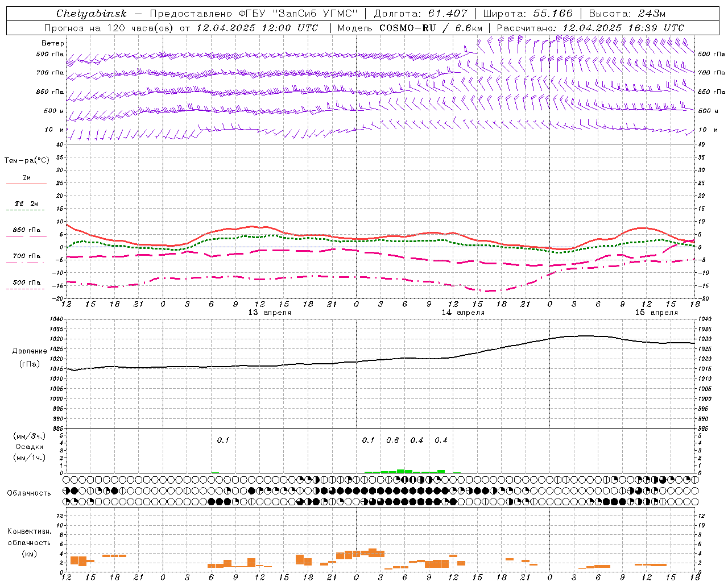The height and width of the screenshot is (582, 728).
Task: Click the '(мм/1ч.)' precipitation unit label
Action: 29,458
